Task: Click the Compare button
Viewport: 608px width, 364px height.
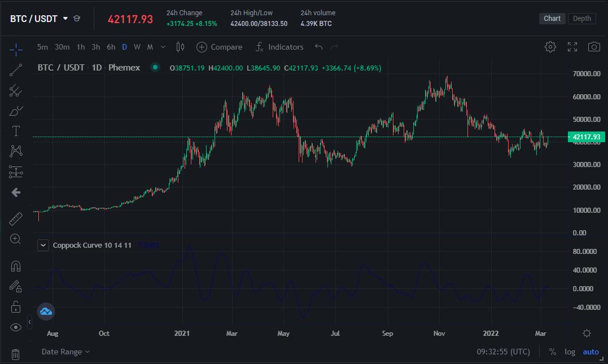Action: pyautogui.click(x=219, y=47)
